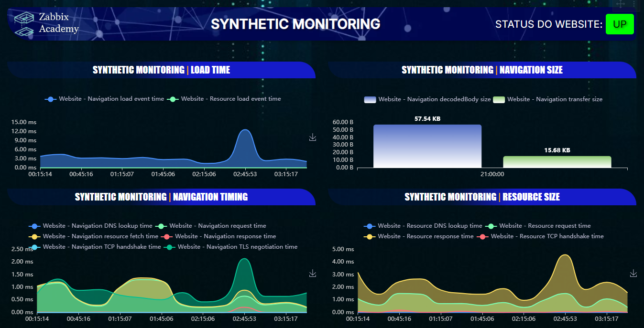Toggle Navigation TCP handshake time series
The width and height of the screenshot is (644, 328).
coord(95,247)
